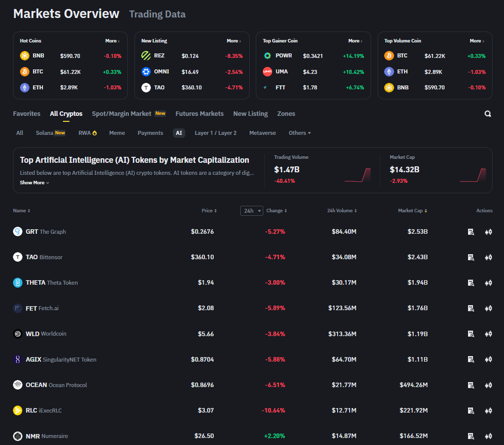
Task: Open More in Top Volume Coin card
Action: [x=477, y=41]
